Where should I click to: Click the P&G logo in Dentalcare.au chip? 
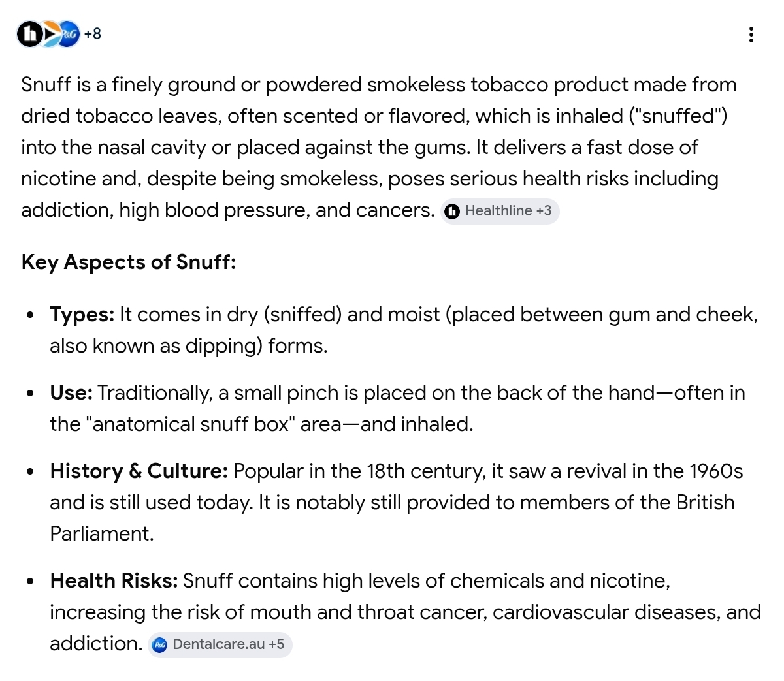click(x=159, y=645)
